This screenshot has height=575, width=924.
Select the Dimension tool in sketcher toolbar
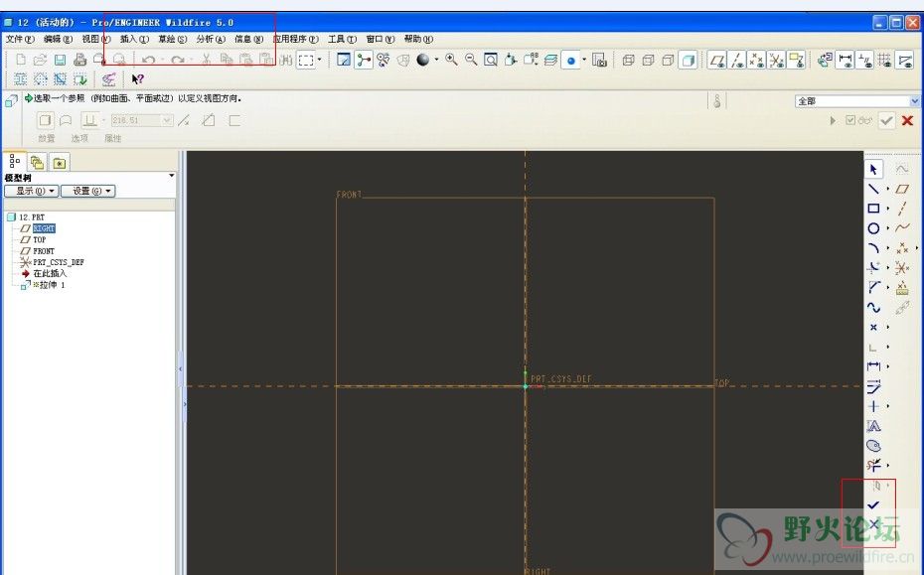tap(873, 366)
